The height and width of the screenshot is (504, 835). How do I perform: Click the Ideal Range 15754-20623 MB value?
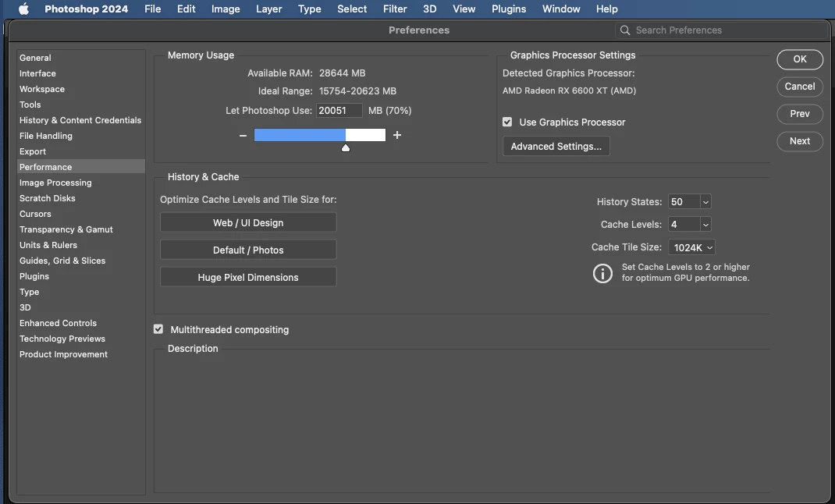point(357,91)
